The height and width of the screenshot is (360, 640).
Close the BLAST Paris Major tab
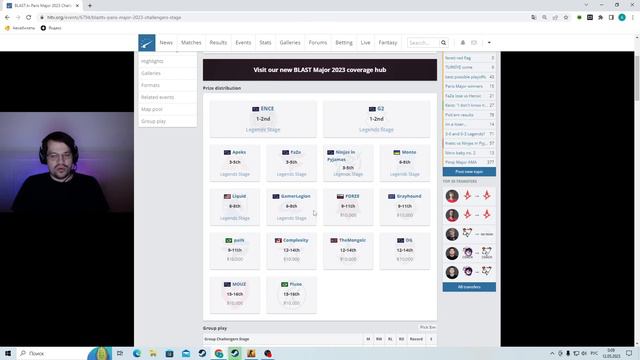[78, 6]
